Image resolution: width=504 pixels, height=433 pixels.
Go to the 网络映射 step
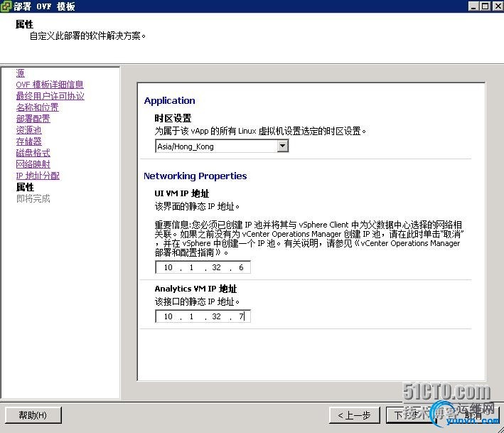tap(33, 164)
